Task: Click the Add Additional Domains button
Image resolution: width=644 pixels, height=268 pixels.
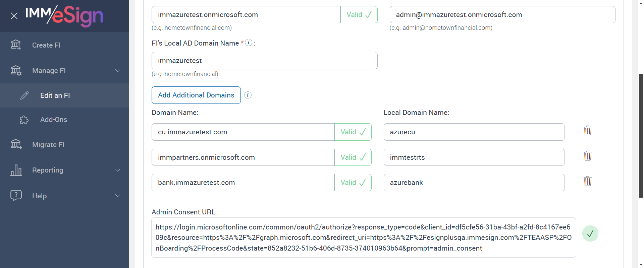Action: pyautogui.click(x=196, y=95)
